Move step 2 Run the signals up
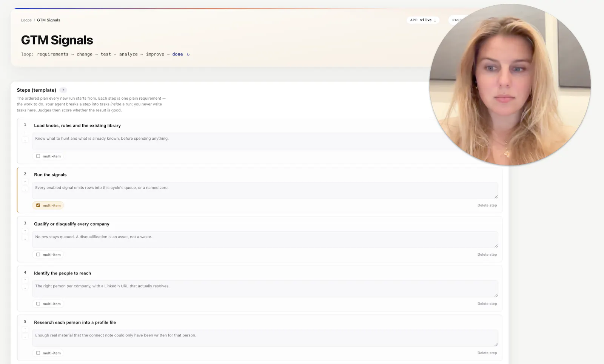Screen dimensions: 604x364 tap(25, 182)
